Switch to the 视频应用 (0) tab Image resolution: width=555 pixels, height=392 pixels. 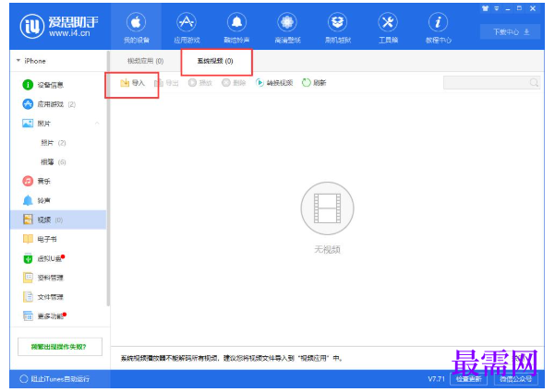(x=146, y=61)
